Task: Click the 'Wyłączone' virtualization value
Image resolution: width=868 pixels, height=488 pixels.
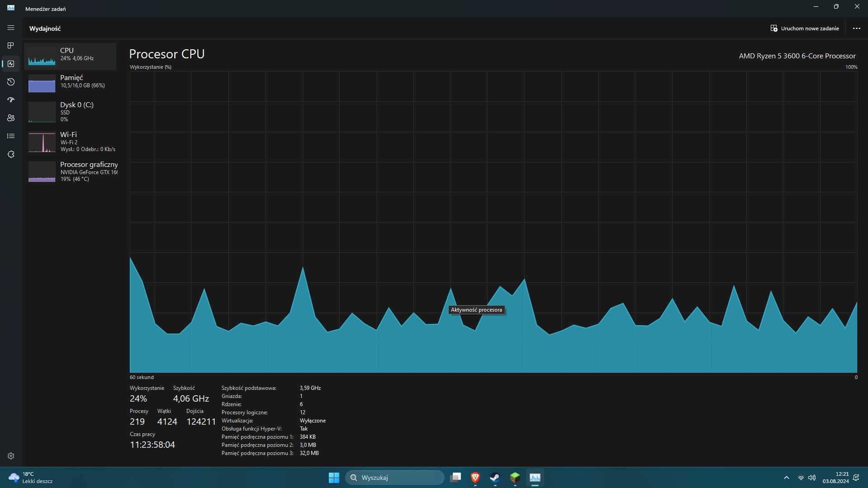Action: click(313, 421)
